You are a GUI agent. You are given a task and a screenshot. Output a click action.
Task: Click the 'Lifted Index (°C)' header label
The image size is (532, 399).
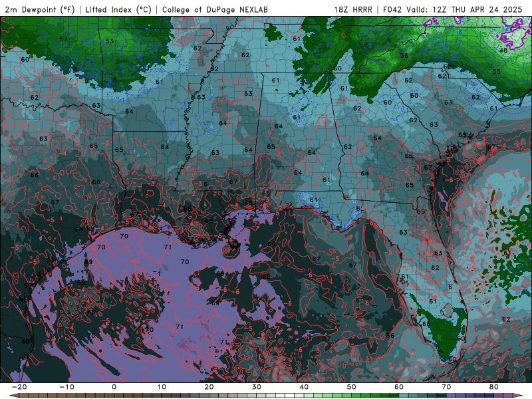click(x=118, y=9)
